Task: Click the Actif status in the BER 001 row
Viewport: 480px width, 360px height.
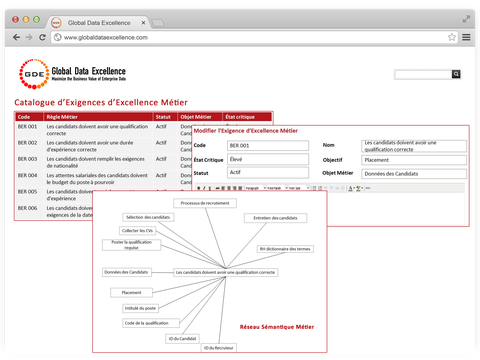Action: pos(161,127)
